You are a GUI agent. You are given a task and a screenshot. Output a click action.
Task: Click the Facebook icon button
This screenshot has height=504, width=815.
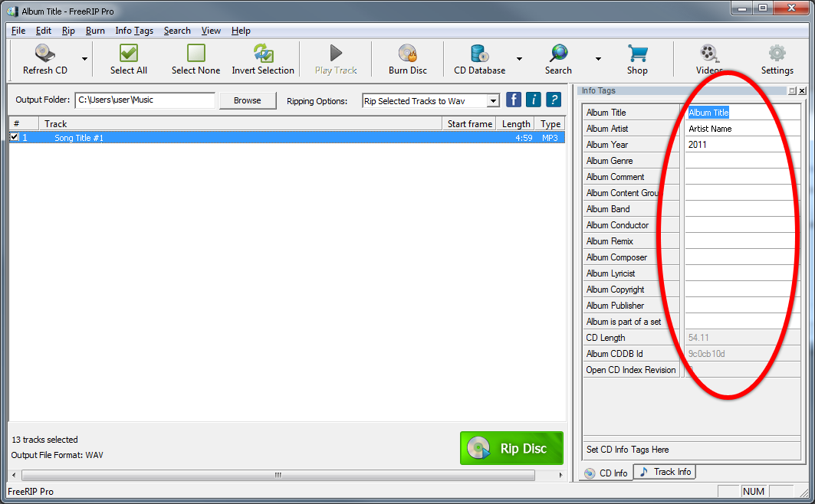tap(514, 100)
